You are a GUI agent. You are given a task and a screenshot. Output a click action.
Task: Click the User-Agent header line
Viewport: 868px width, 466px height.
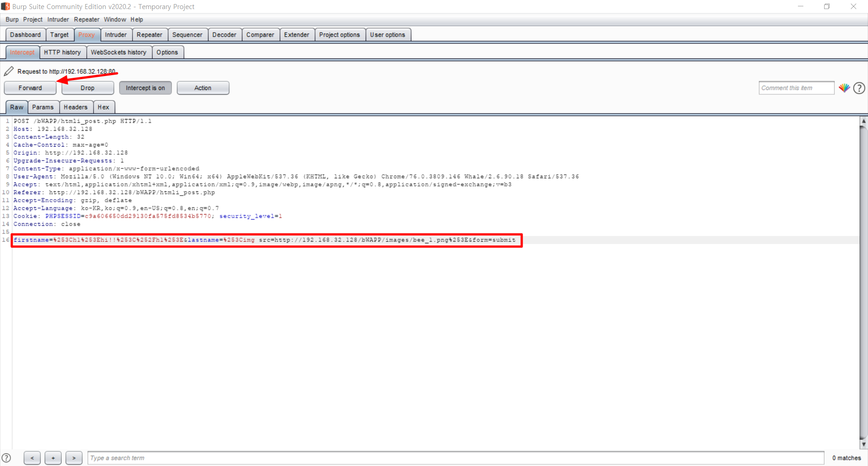[x=296, y=176]
